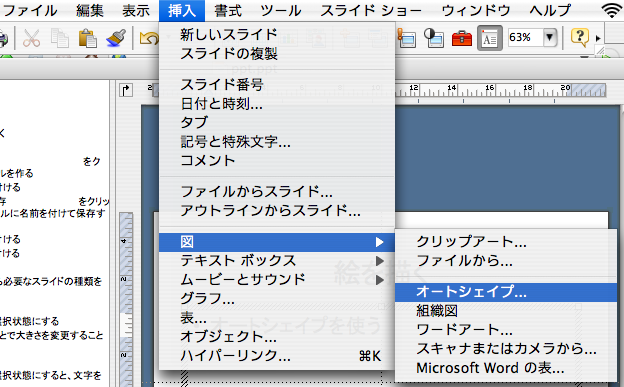Click the Paste clipboard icon
This screenshot has height=387, width=624.
coord(88,38)
